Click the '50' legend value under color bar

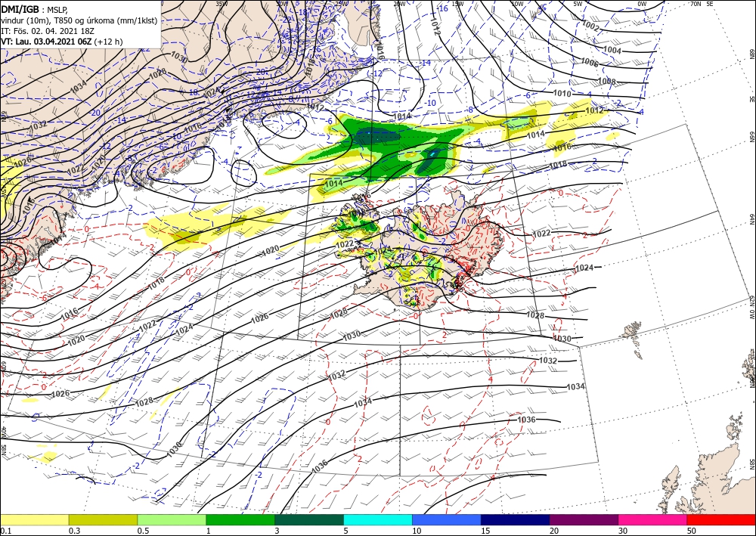point(692,531)
